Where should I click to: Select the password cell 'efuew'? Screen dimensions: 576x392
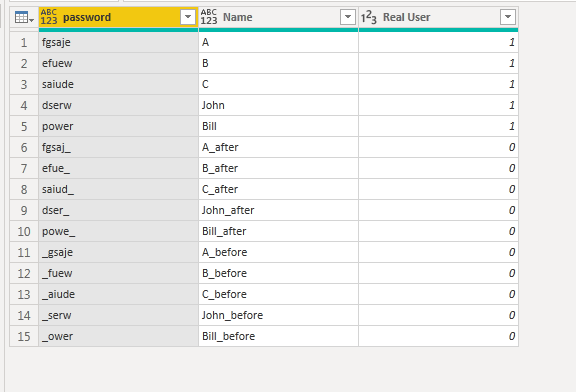[118, 63]
